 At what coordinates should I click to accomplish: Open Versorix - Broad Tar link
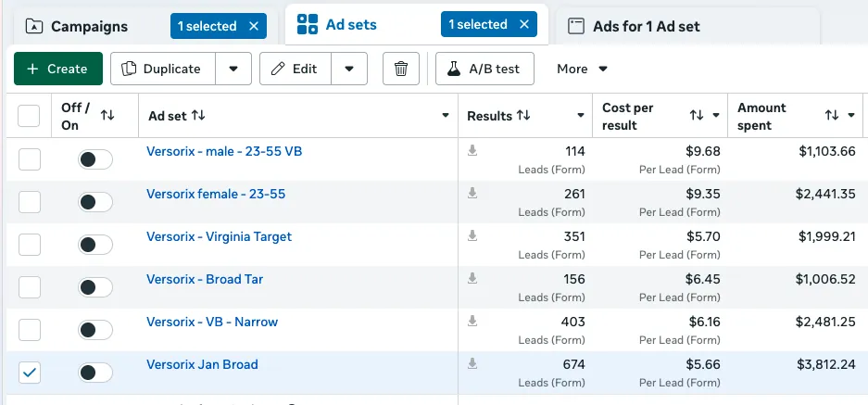(x=205, y=279)
